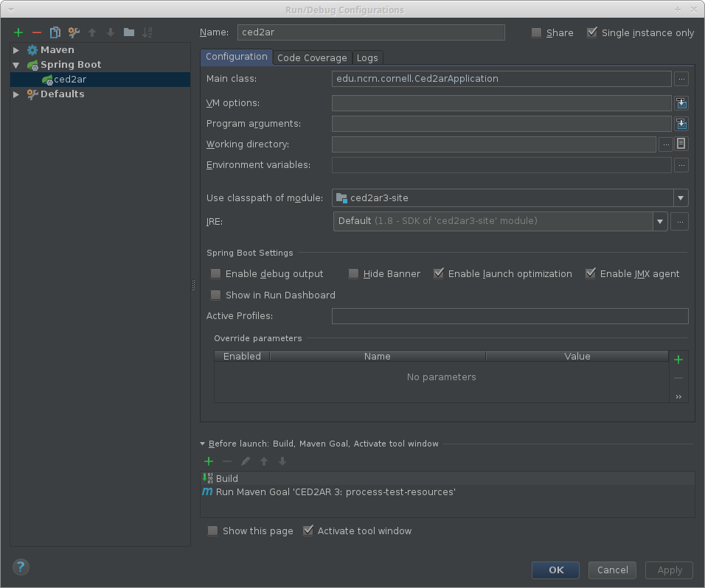The image size is (705, 588).
Task: Uncheck Activate tool window checkbox
Action: pos(308,531)
